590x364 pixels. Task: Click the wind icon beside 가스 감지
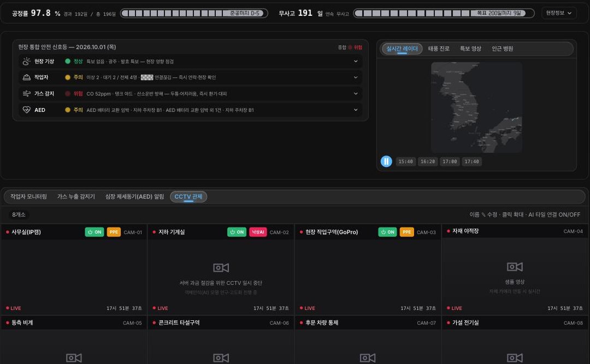(26, 93)
